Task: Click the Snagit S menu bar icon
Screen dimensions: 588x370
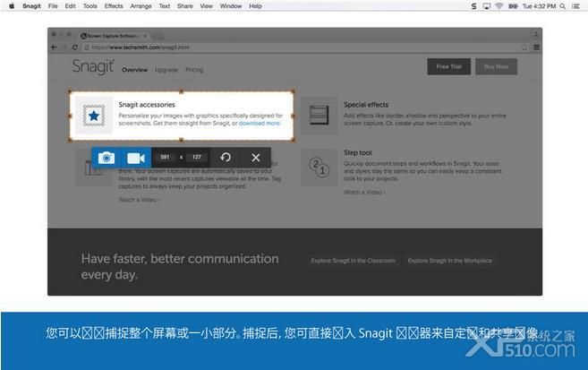Action: tap(474, 6)
